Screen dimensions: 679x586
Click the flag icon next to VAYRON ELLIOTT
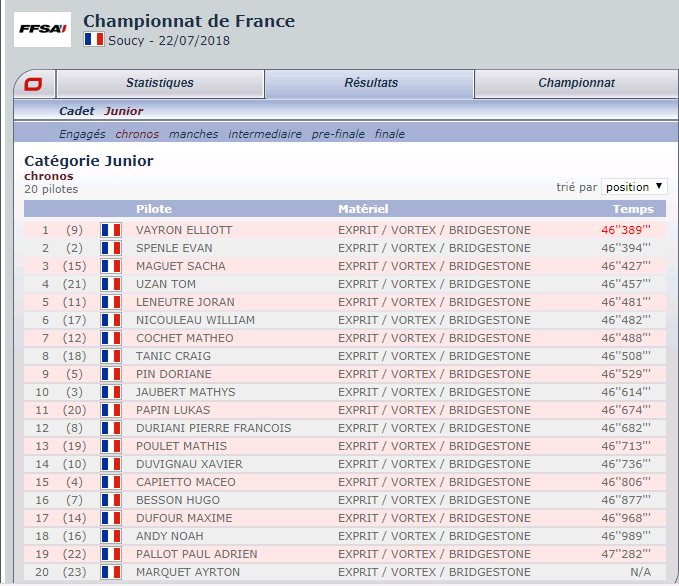tap(111, 230)
